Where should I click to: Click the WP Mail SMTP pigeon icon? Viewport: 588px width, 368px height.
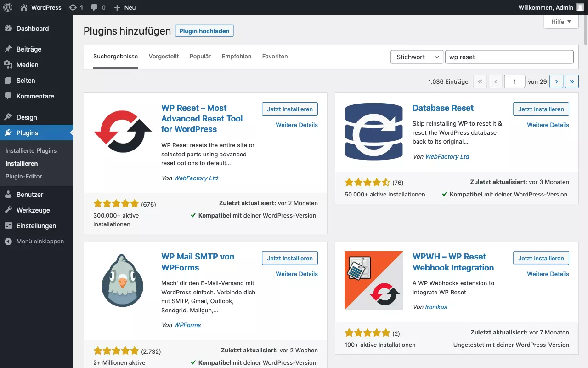coord(123,281)
